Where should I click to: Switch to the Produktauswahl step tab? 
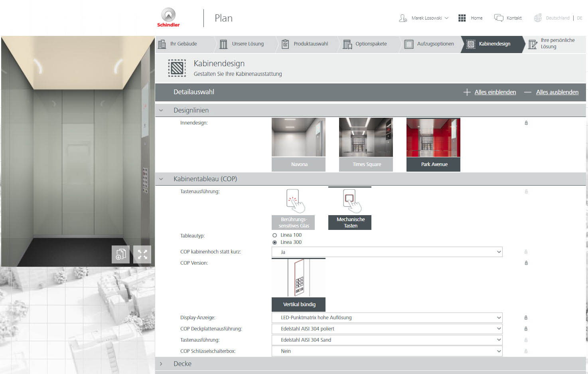click(x=306, y=44)
